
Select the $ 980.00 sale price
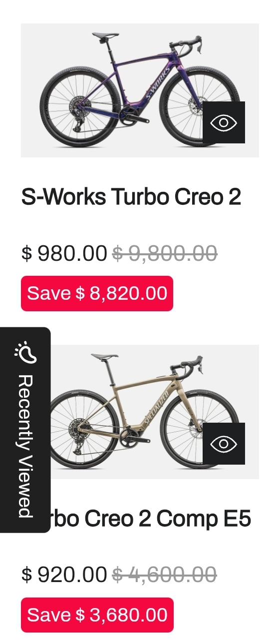coord(64,253)
